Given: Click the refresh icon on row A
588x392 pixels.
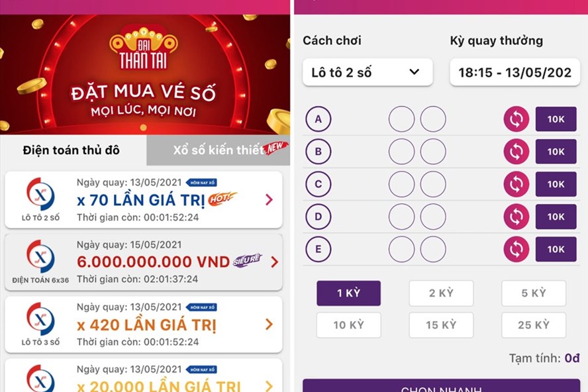Looking at the screenshot, I should [516, 119].
